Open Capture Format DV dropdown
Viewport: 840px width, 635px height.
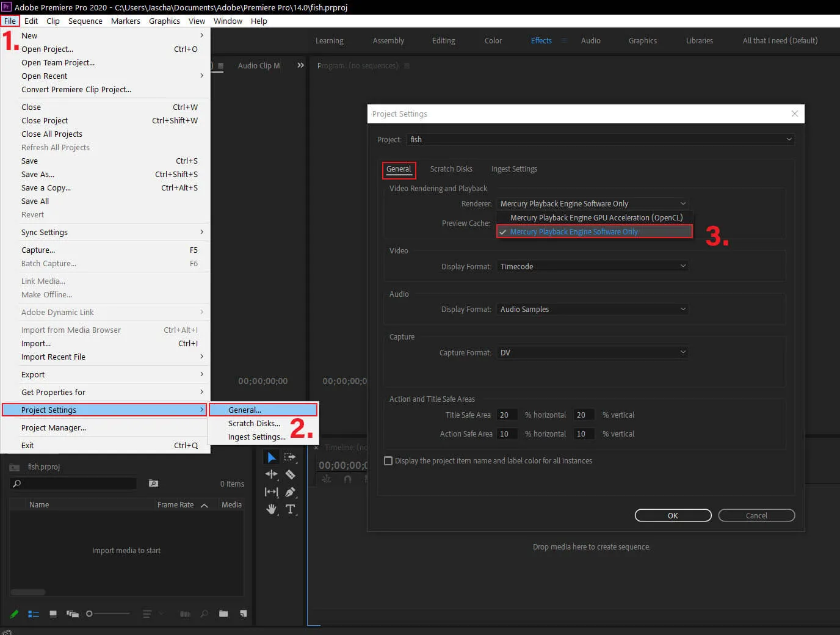593,353
